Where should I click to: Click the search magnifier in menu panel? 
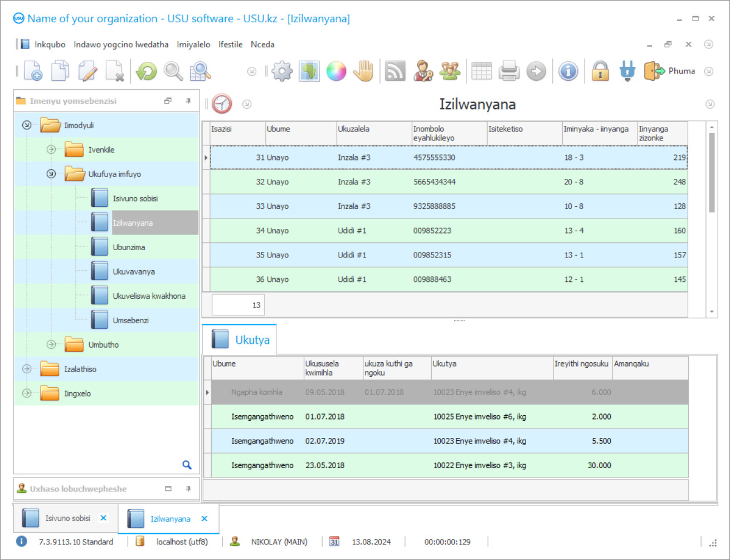click(187, 465)
